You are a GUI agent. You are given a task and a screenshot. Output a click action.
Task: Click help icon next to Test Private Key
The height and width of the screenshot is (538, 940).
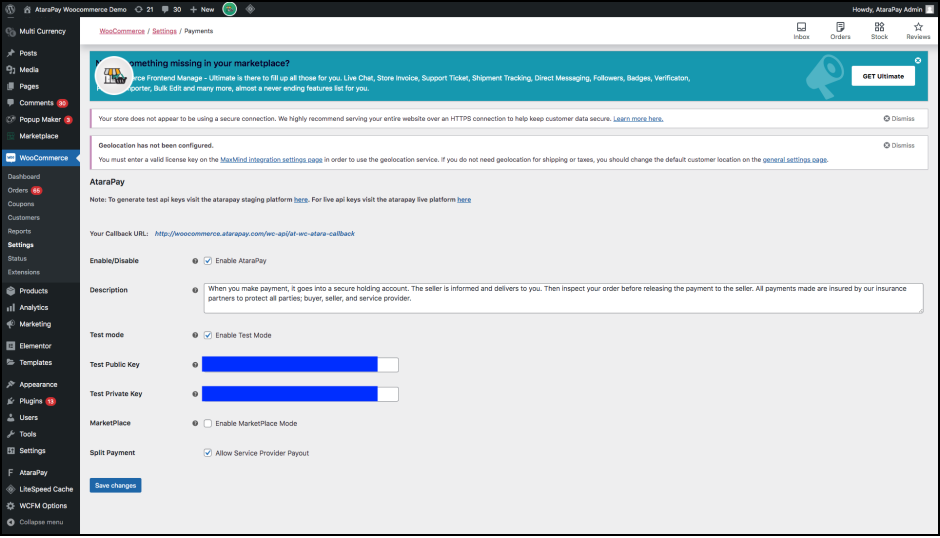[x=195, y=394]
